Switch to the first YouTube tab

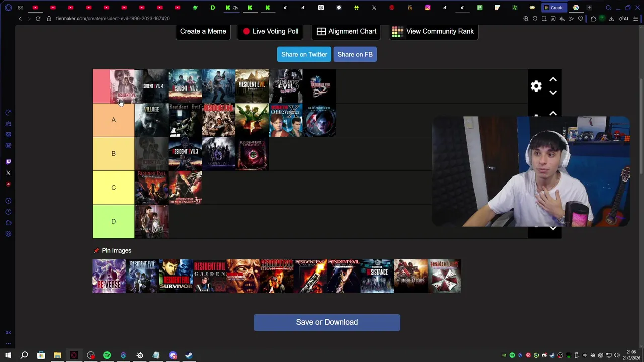35,8
